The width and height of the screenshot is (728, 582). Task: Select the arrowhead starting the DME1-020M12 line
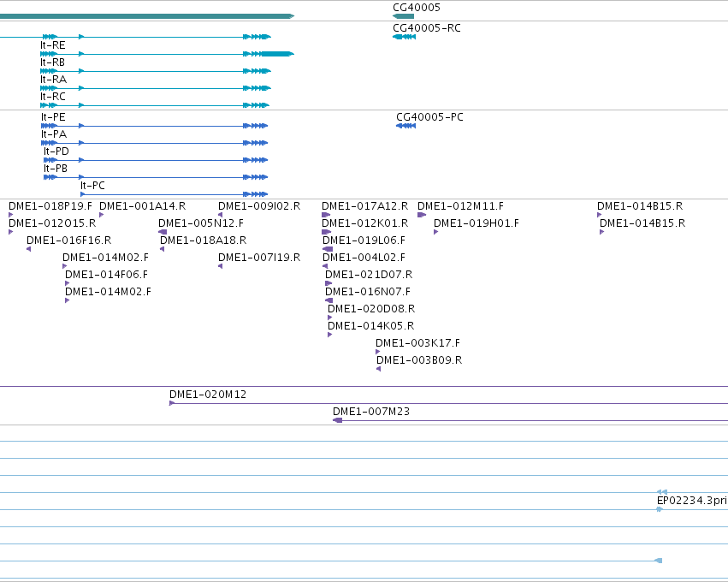(x=172, y=403)
